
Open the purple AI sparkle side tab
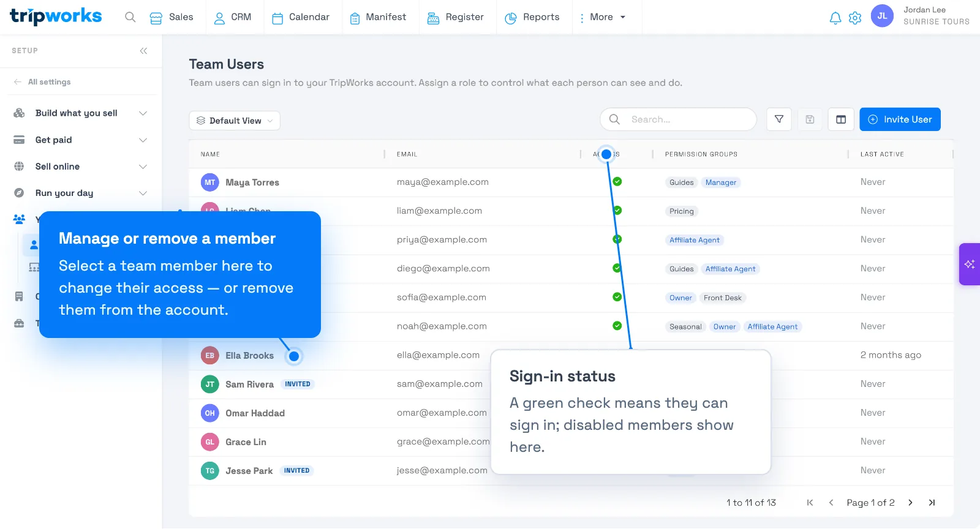(970, 264)
